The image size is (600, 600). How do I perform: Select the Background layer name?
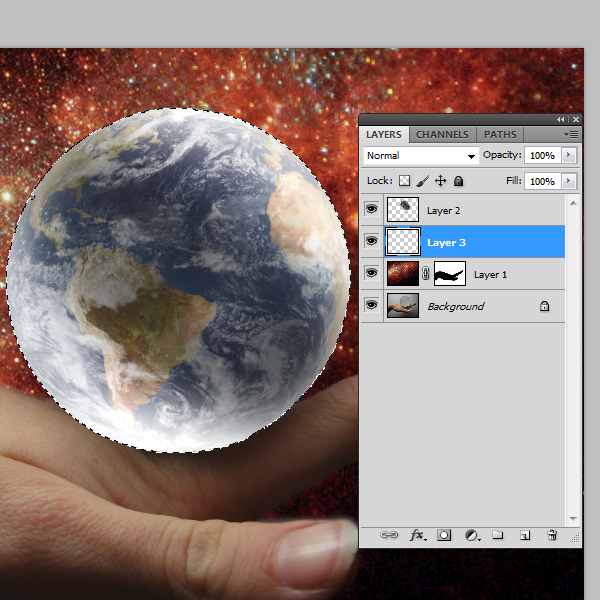pyautogui.click(x=456, y=307)
